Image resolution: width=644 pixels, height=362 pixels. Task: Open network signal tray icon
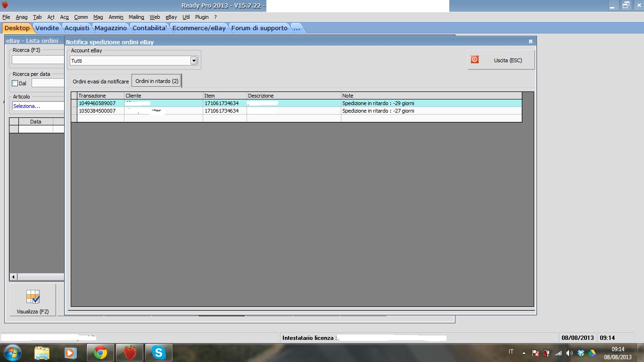click(558, 353)
